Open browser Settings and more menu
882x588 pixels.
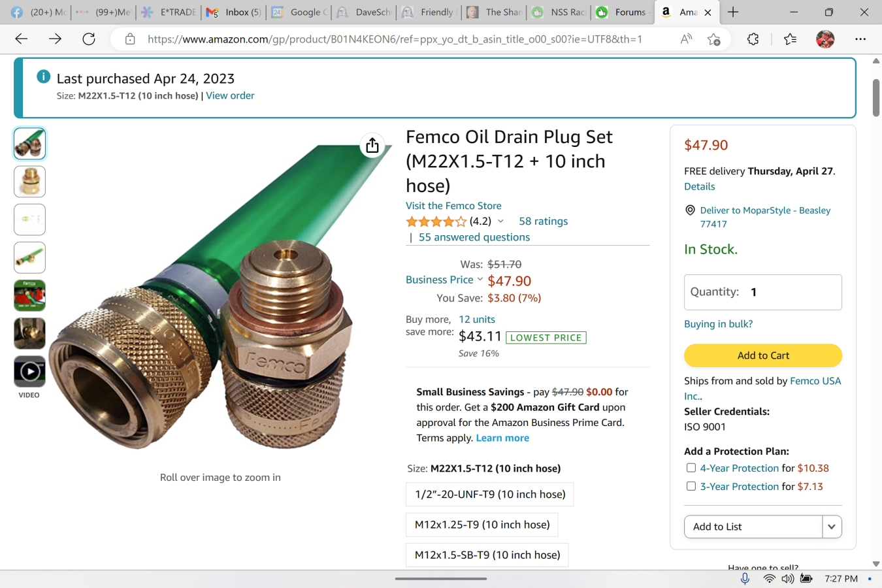click(860, 39)
